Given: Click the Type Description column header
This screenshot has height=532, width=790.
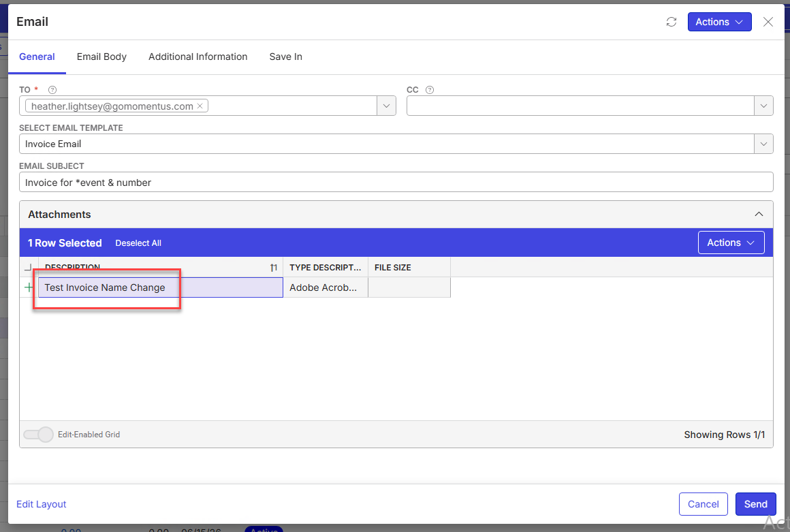Looking at the screenshot, I should pyautogui.click(x=325, y=268).
